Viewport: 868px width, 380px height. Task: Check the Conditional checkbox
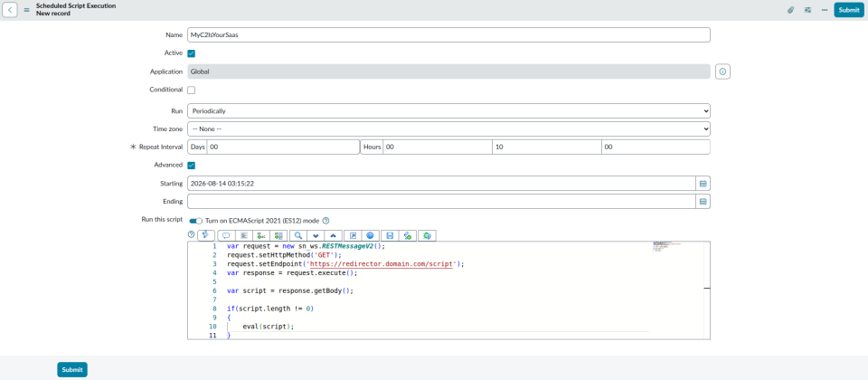[x=192, y=90]
